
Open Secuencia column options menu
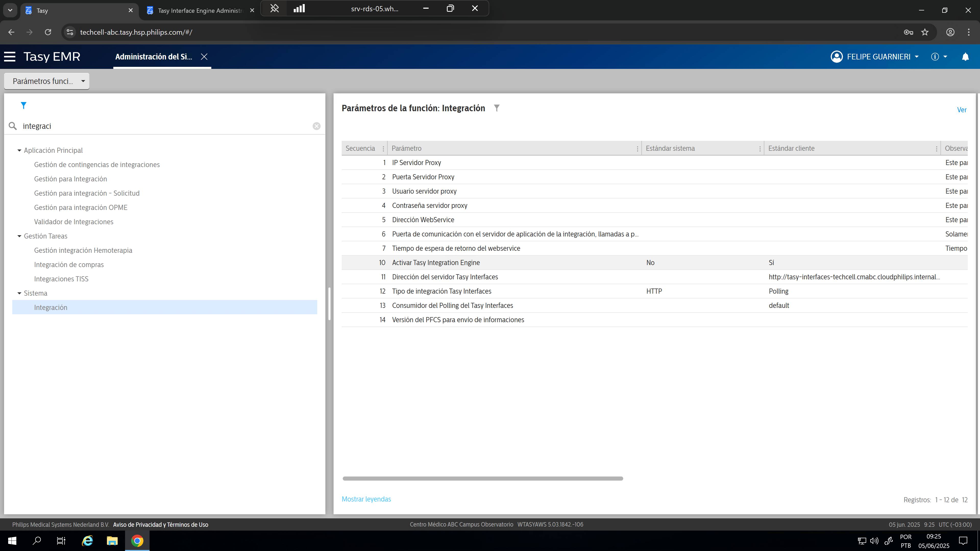383,149
